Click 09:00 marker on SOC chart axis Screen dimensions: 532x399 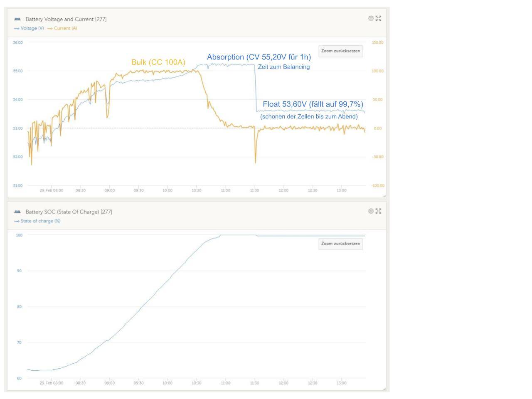pyautogui.click(x=109, y=383)
